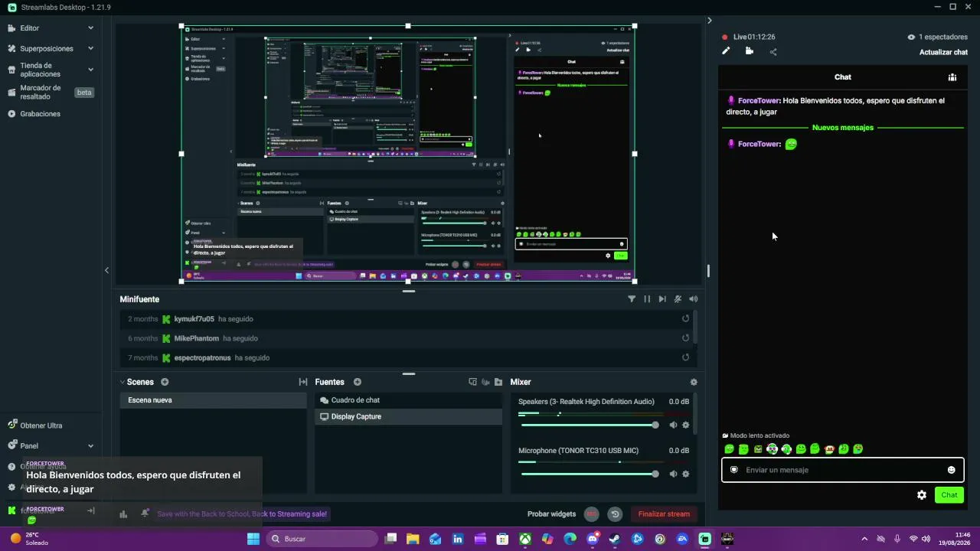Pause the Minifuente alert queue
The image size is (980, 551).
(x=647, y=299)
